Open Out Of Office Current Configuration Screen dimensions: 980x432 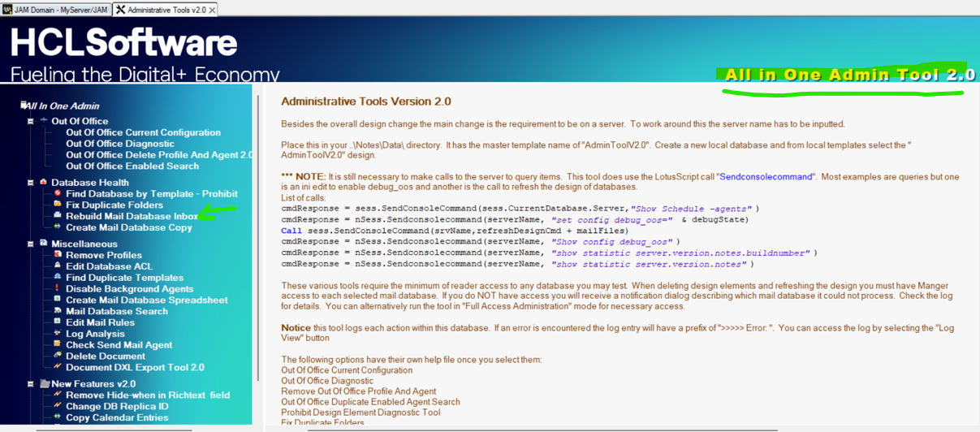[143, 133]
